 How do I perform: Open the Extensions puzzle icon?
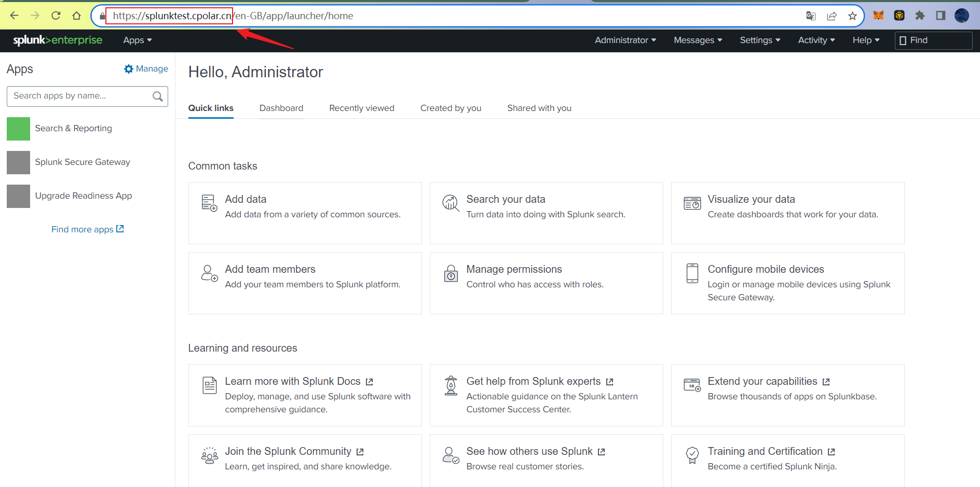(920, 16)
